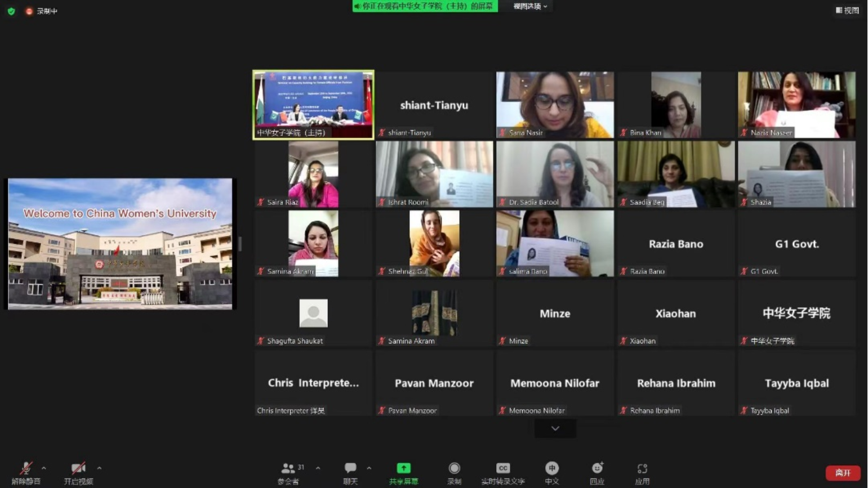Click the red leave meeting button
This screenshot has height=488, width=868.
point(843,473)
